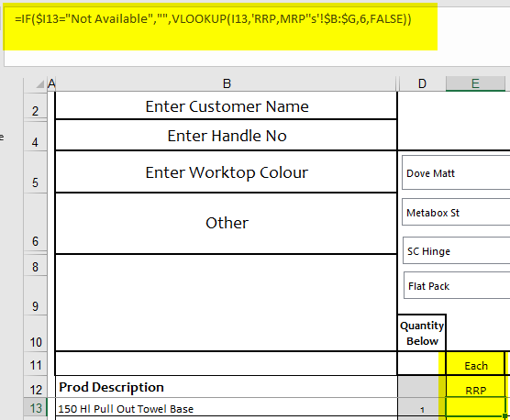Open the SC Hinge dropdown box
Viewport: 510px width, 420px height.
click(456, 250)
